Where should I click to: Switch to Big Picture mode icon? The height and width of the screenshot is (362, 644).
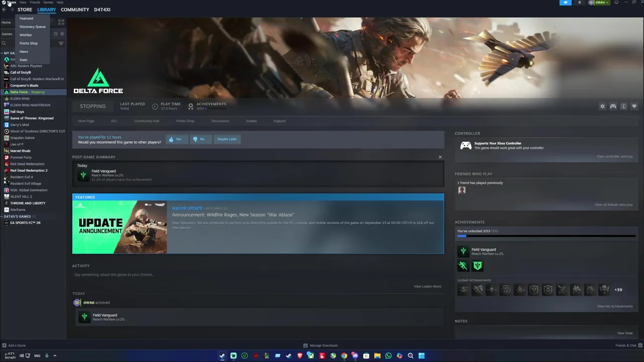pos(617,3)
